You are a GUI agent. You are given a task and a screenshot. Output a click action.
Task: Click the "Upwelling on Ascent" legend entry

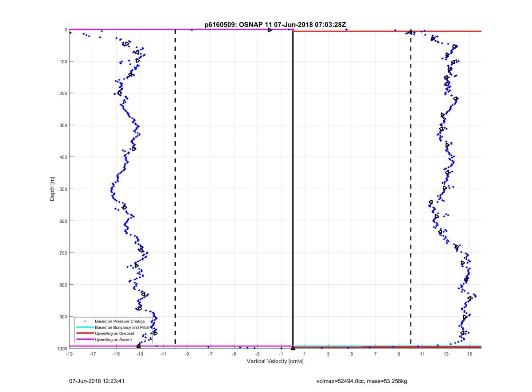pyautogui.click(x=114, y=339)
